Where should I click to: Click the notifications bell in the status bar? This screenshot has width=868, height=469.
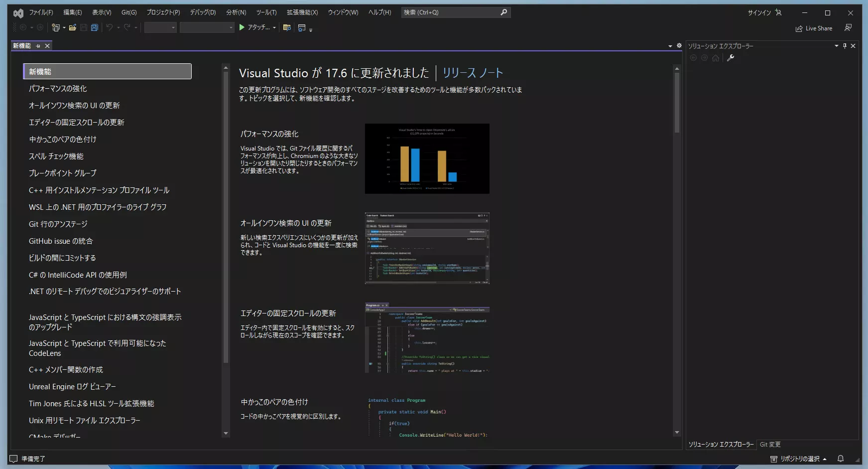tap(841, 459)
